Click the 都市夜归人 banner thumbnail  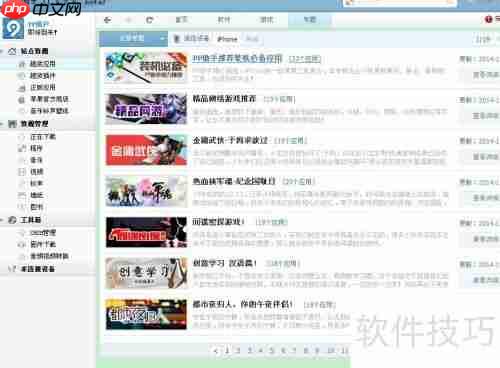(146, 314)
